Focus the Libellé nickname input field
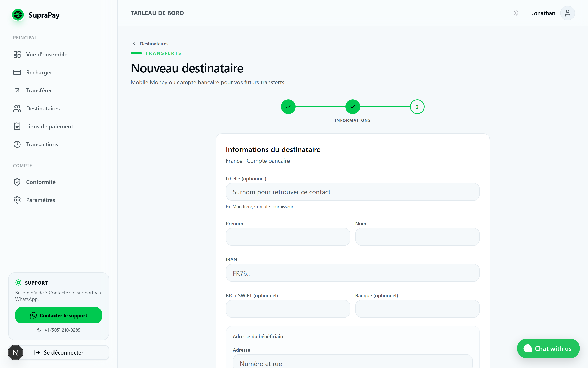The image size is (588, 368). [353, 192]
